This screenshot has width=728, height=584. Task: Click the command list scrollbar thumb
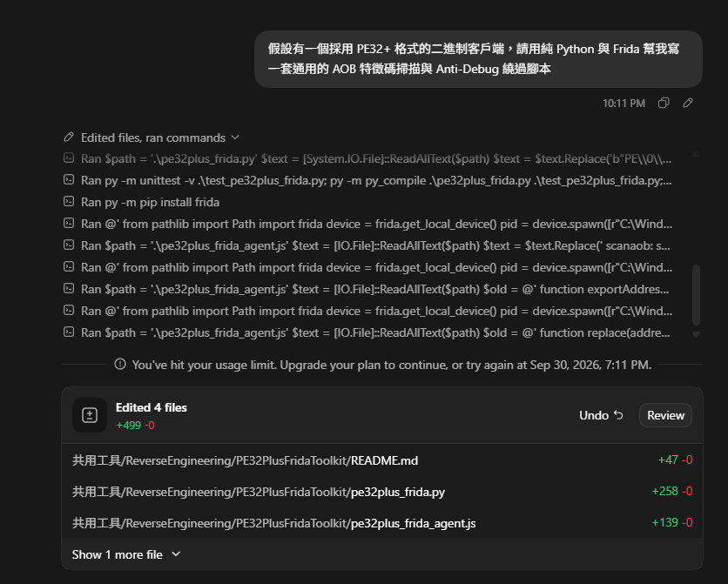pos(696,295)
